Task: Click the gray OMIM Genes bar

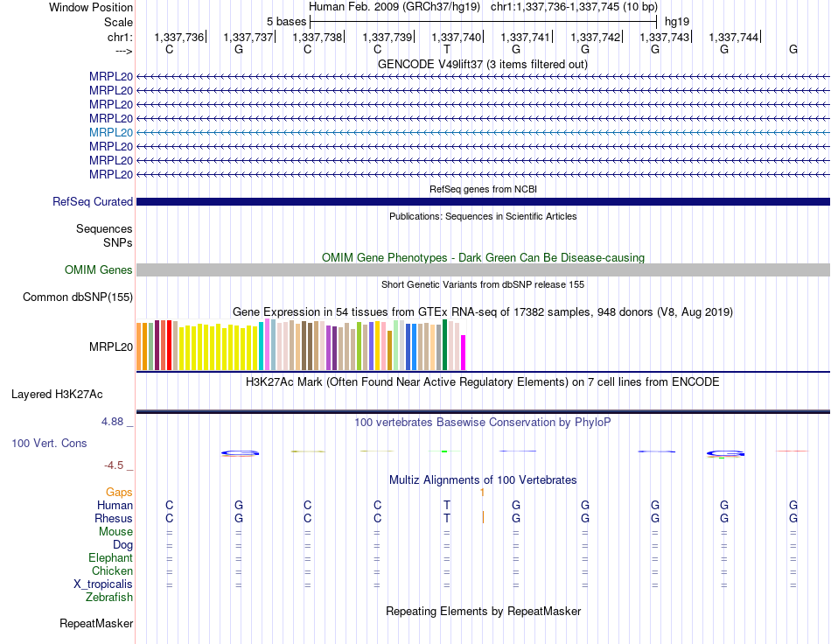Action: 483,269
